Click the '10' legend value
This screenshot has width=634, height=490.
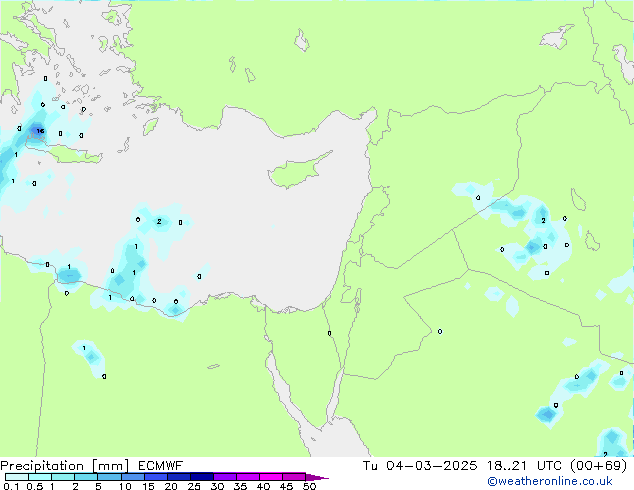coord(125,486)
